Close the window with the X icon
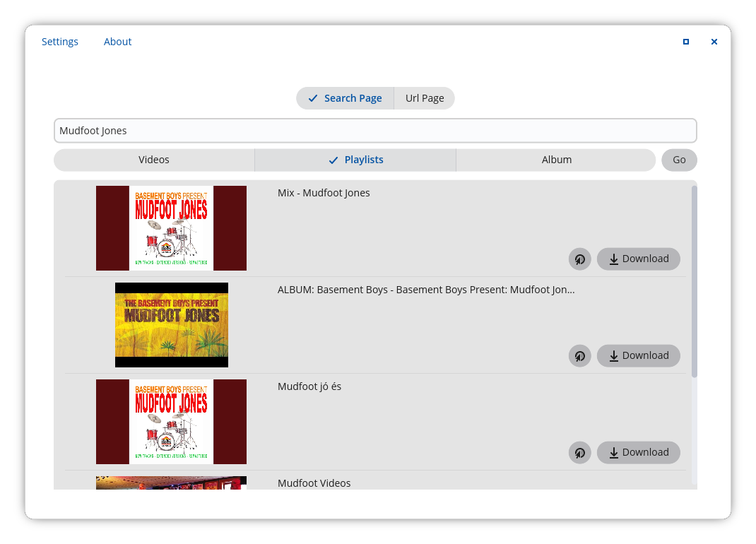The width and height of the screenshot is (756, 544). pyautogui.click(x=714, y=42)
